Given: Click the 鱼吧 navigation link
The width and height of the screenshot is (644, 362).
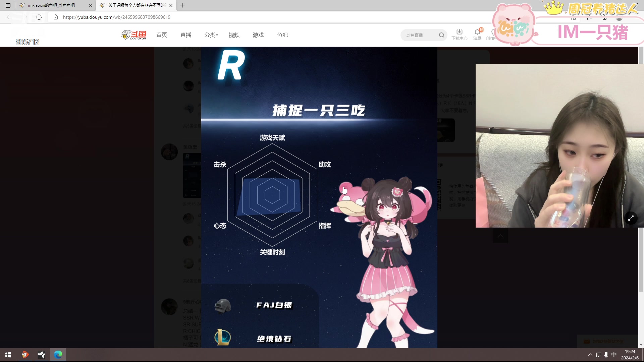Looking at the screenshot, I should (282, 35).
